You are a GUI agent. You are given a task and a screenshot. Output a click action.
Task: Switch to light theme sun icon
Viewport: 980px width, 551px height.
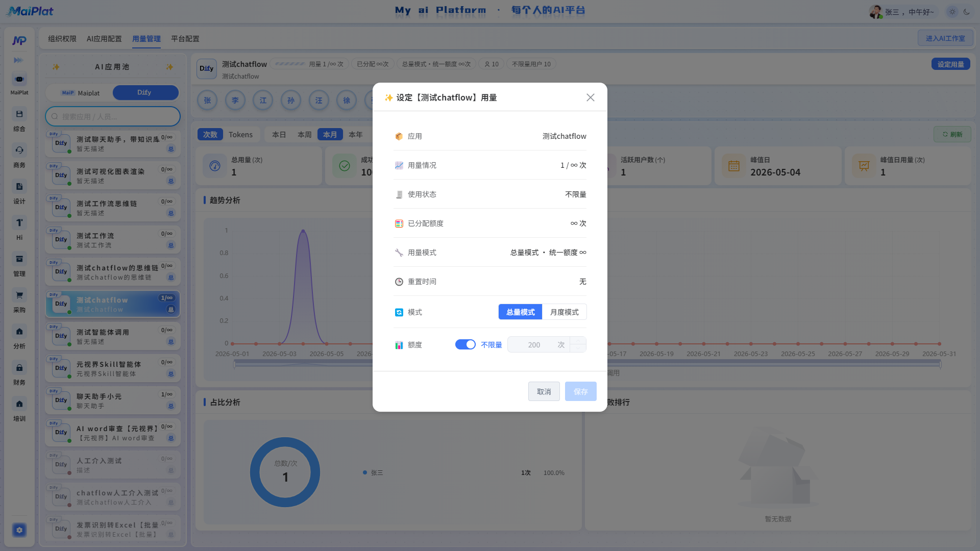952,12
